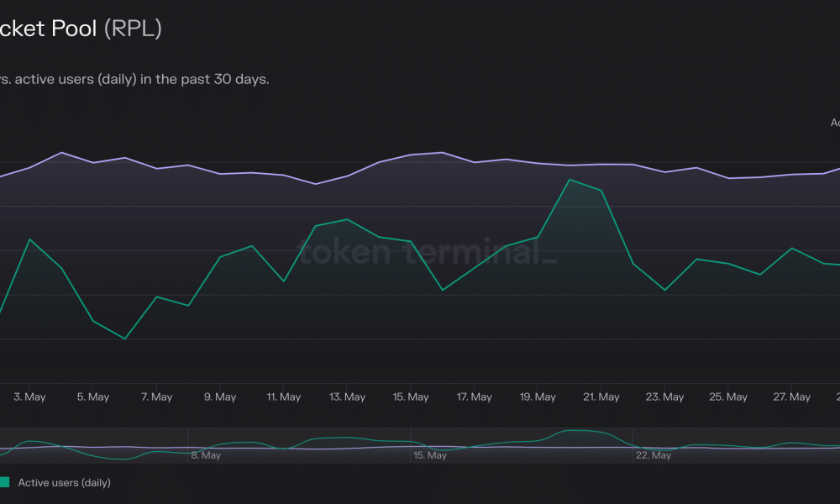Image resolution: width=840 pixels, height=504 pixels.
Task: Click the '25. May' x-axis label
Action: (x=728, y=396)
